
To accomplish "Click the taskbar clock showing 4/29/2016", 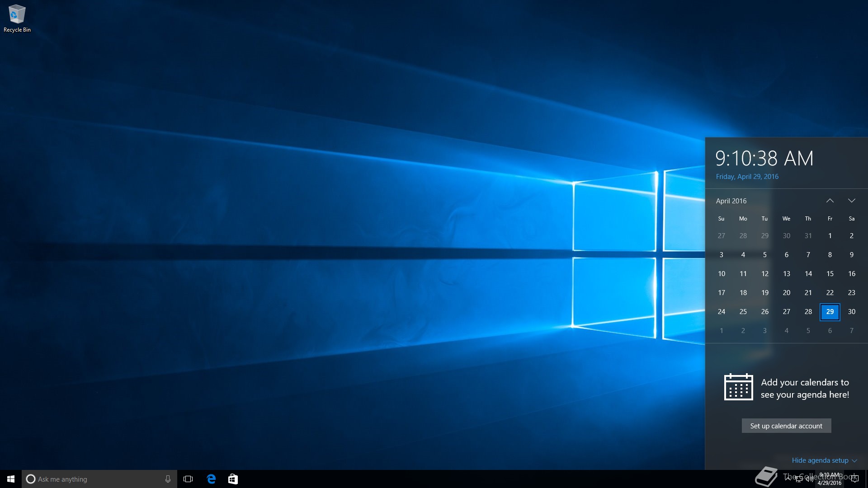I will click(x=829, y=479).
